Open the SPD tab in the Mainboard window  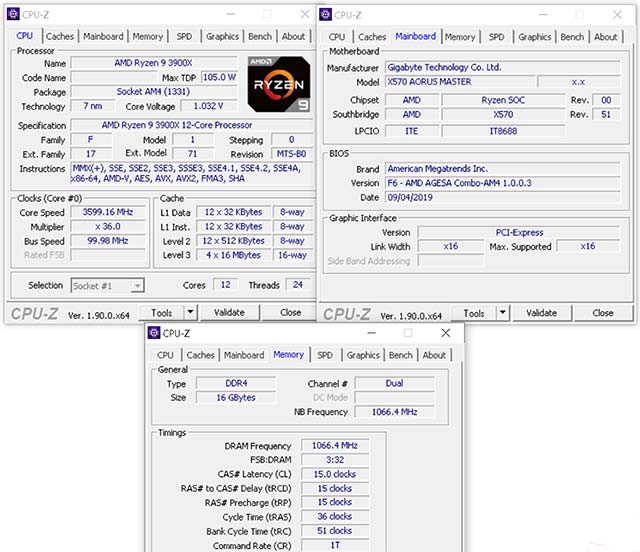pyautogui.click(x=496, y=37)
